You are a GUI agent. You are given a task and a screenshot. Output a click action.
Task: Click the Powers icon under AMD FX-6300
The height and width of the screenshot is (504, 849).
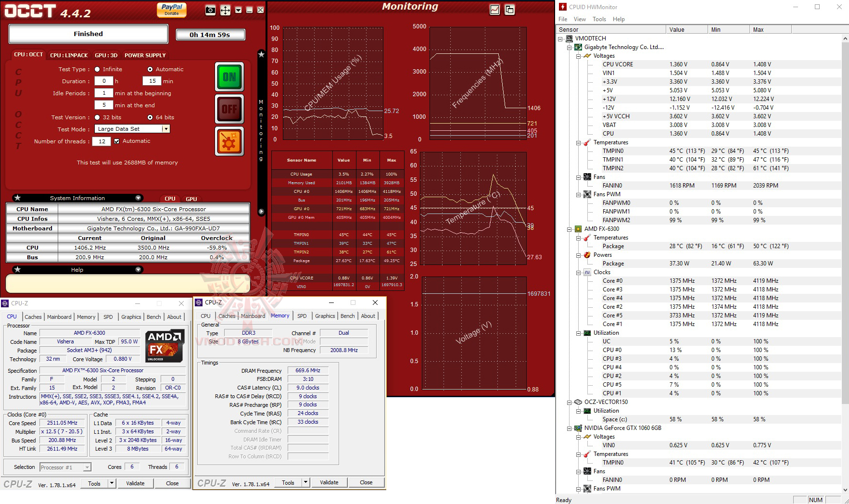click(x=587, y=255)
